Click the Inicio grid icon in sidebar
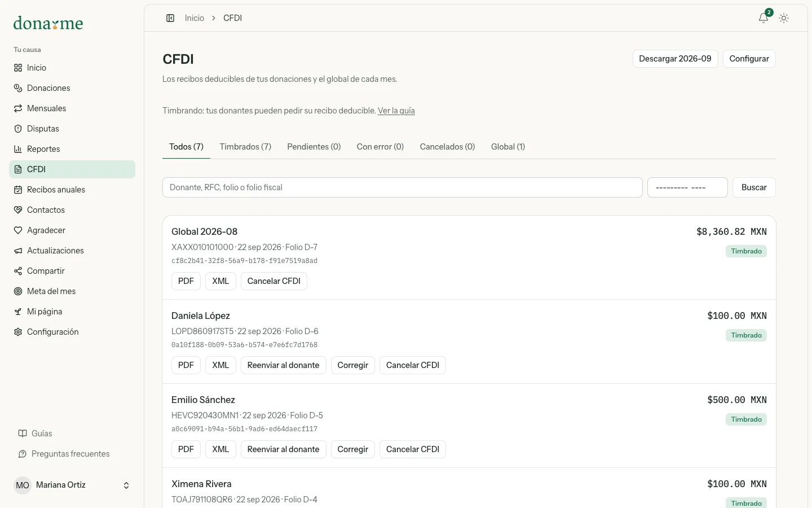Image resolution: width=812 pixels, height=508 pixels. (18, 68)
